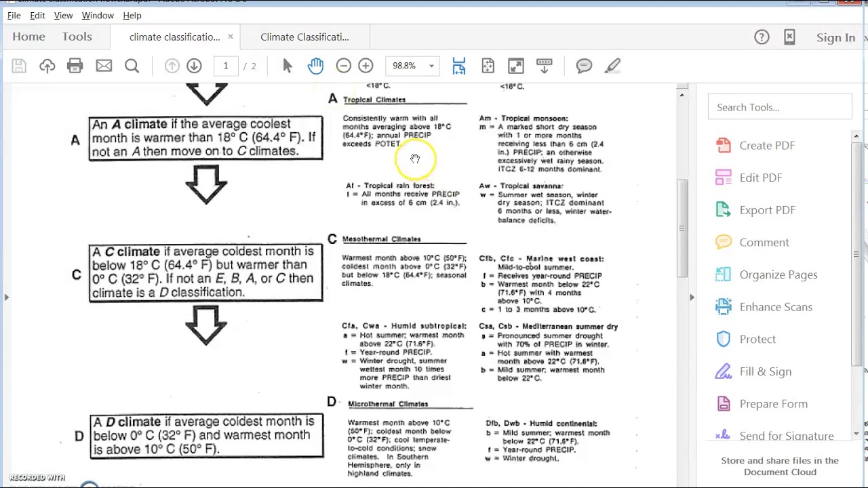Activate the Hand pan tool
This screenshot has height=488, width=868.
[x=315, y=66]
